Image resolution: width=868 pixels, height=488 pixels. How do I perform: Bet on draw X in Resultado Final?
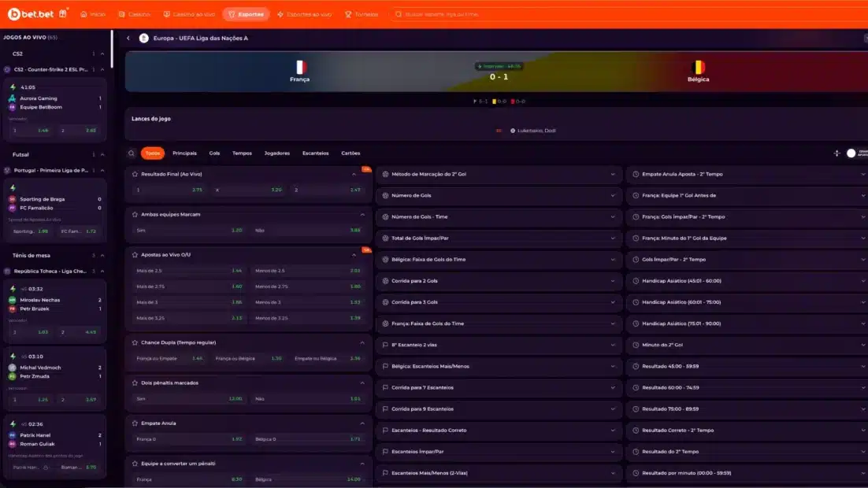pyautogui.click(x=249, y=190)
